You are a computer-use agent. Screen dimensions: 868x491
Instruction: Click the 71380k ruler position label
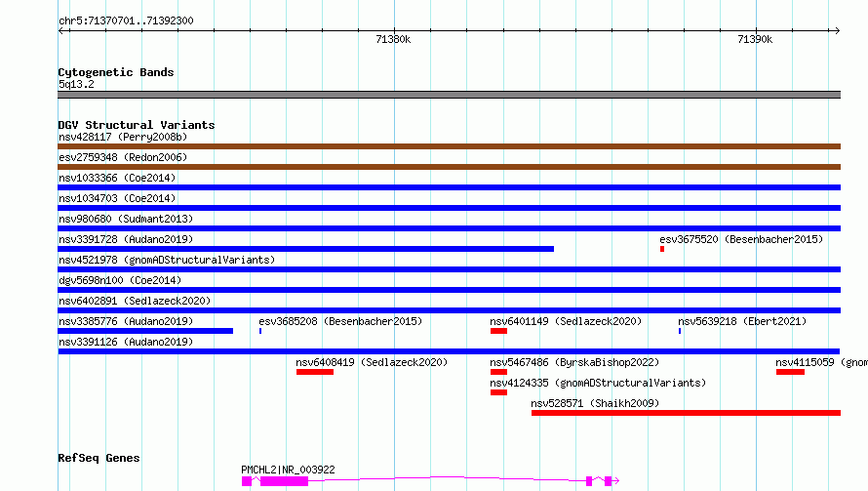coord(393,39)
